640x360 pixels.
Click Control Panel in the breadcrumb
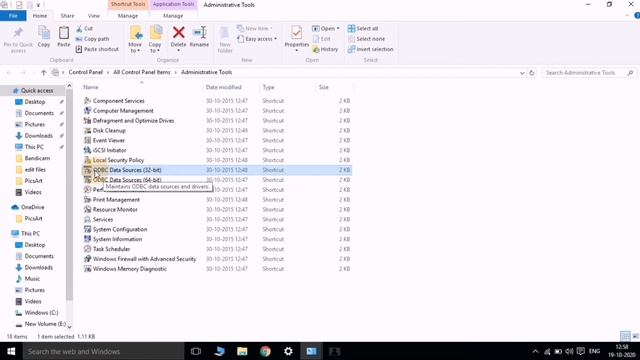85,72
